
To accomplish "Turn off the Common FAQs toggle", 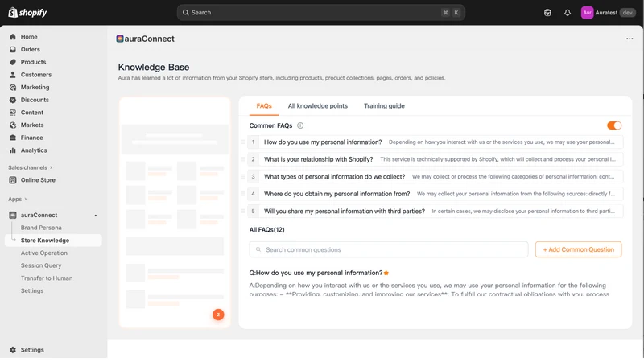I will pos(614,125).
